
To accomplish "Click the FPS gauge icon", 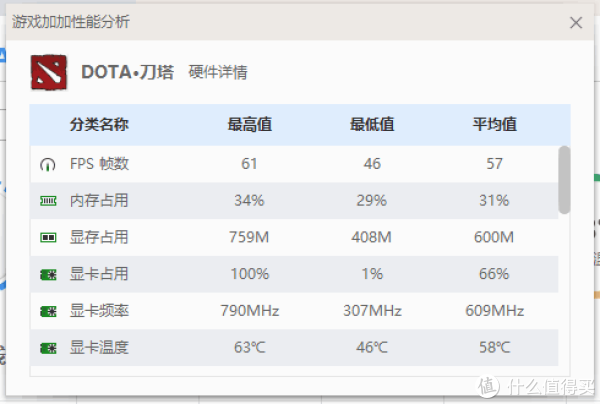I will coord(48,165).
